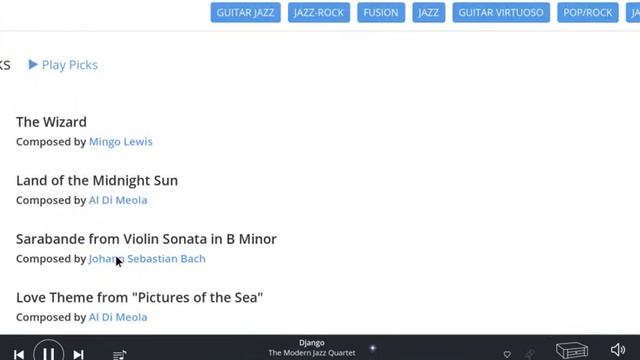Open composer Johann Sebastian Bach
This screenshot has height=360, width=640.
(147, 259)
